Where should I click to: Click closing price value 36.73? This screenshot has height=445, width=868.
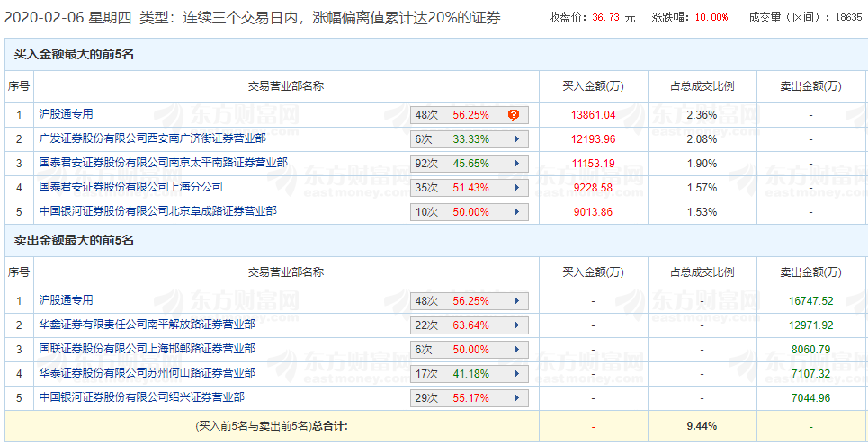[x=607, y=17]
